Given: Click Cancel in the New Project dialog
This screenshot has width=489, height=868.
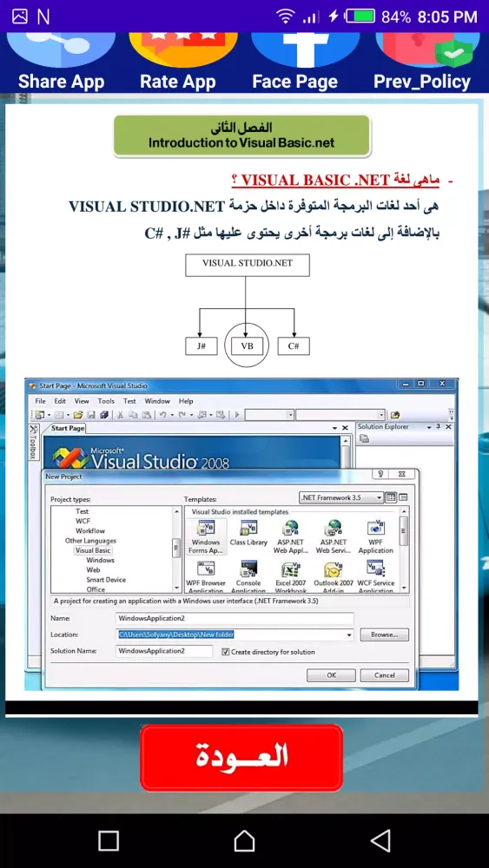Looking at the screenshot, I should coord(384,675).
